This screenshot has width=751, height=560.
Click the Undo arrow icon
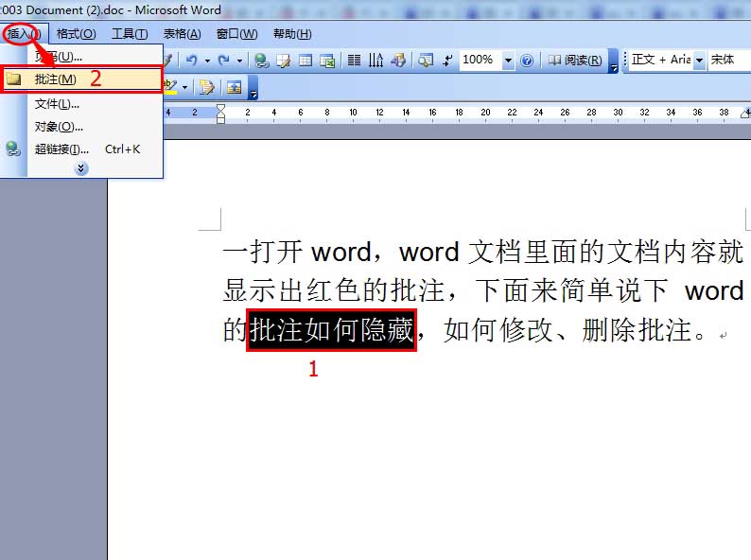[192, 61]
